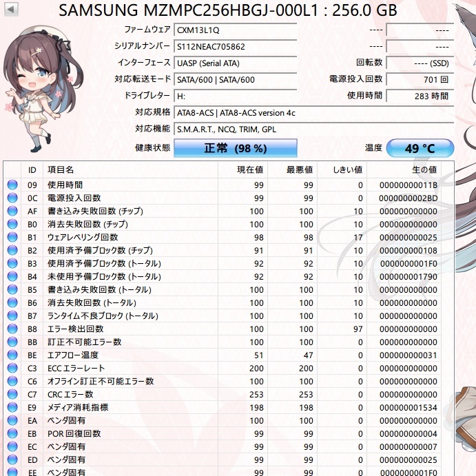
Task: Click status icon for B7 ランタイム不良ブロック
Action: tap(12, 315)
